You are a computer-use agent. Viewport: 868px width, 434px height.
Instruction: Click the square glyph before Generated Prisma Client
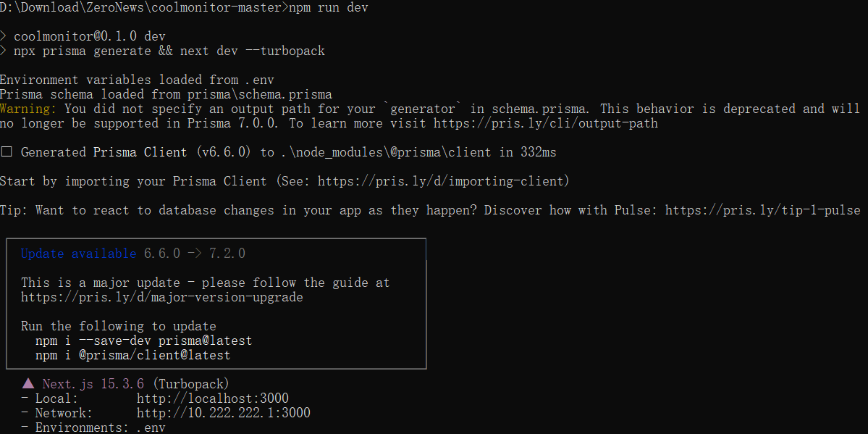[7, 152]
